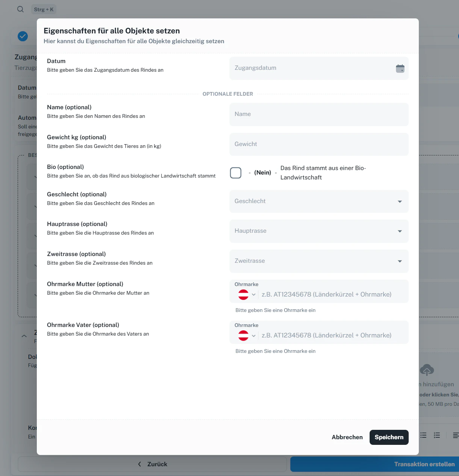Click 'Bitte geben Sie eine Ohrmarke ein' under Mutter

(275, 310)
